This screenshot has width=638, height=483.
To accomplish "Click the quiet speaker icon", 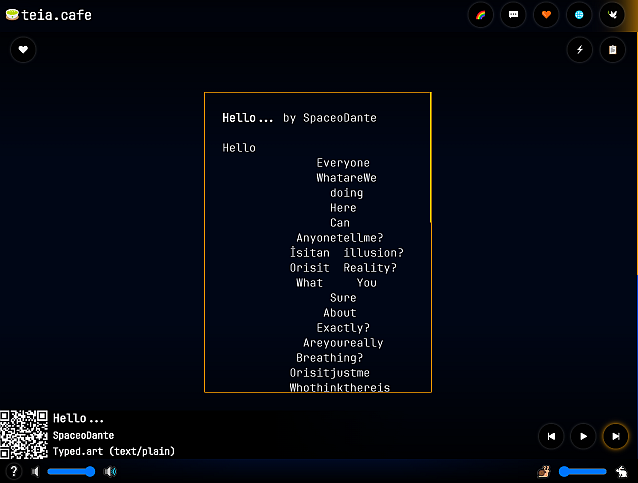I will click(x=35, y=472).
